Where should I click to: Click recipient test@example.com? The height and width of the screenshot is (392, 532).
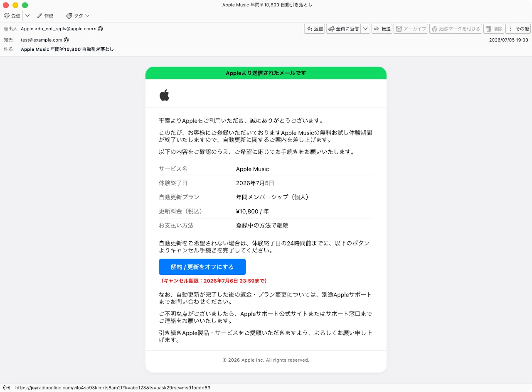tap(42, 40)
